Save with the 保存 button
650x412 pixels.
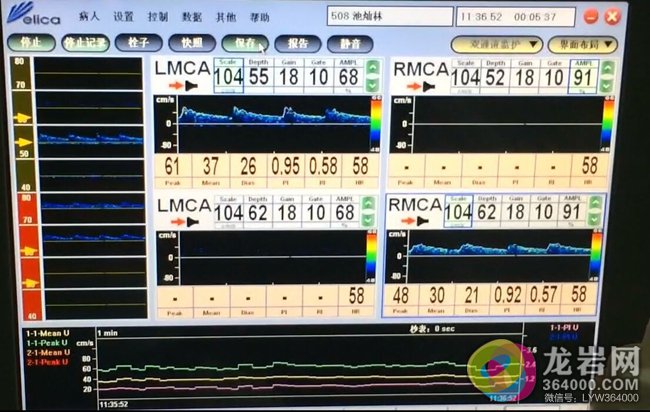pos(245,43)
